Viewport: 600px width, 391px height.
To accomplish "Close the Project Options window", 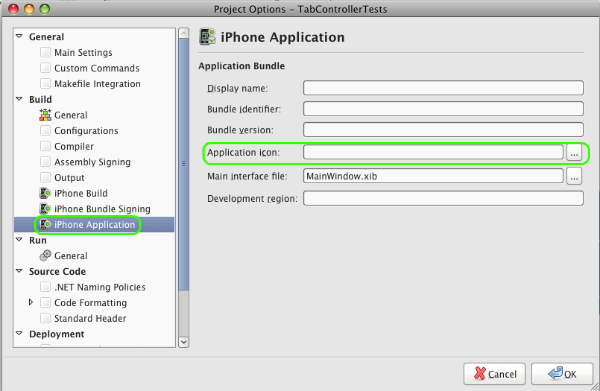I will [x=13, y=8].
